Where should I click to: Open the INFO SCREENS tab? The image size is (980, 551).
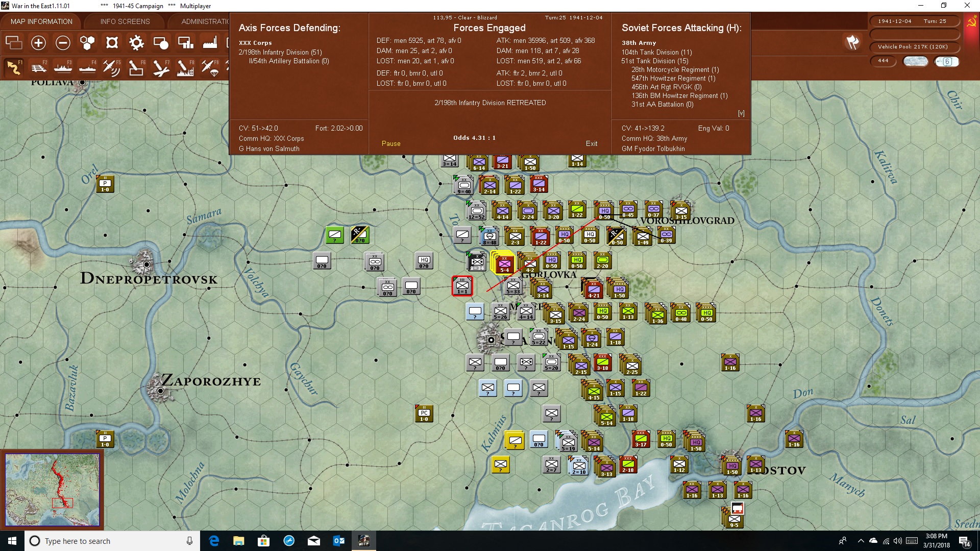[125, 21]
